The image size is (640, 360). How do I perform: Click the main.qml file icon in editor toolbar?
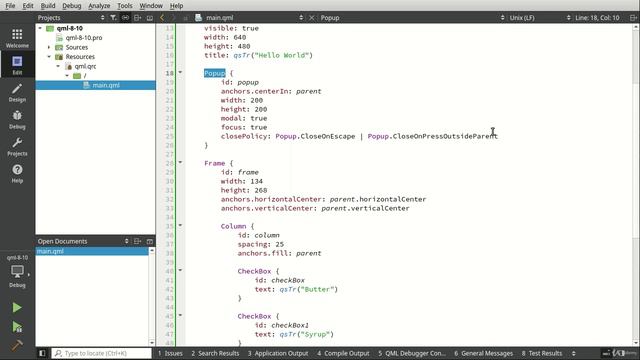point(198,18)
